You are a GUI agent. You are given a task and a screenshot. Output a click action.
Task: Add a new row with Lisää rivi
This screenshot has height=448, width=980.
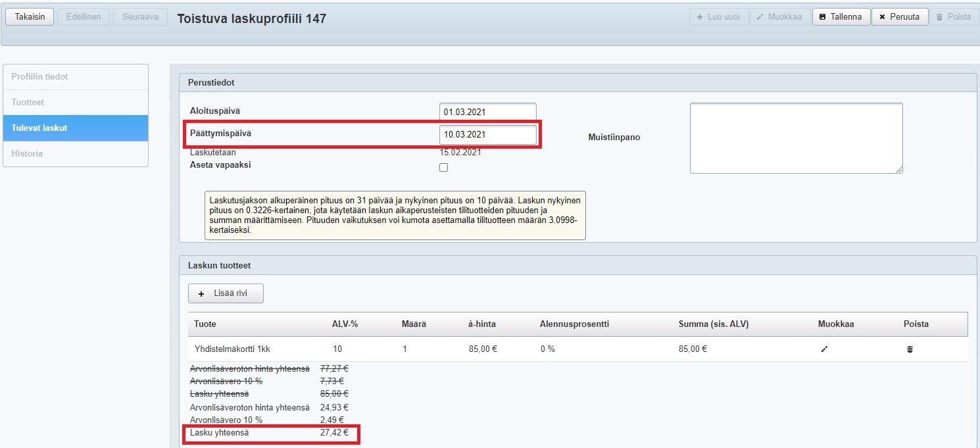[226, 293]
